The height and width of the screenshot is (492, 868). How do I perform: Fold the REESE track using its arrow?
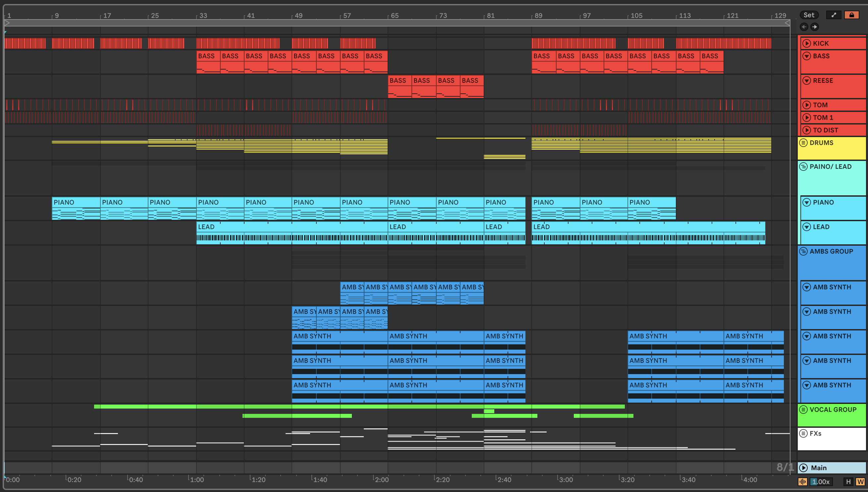pos(806,80)
